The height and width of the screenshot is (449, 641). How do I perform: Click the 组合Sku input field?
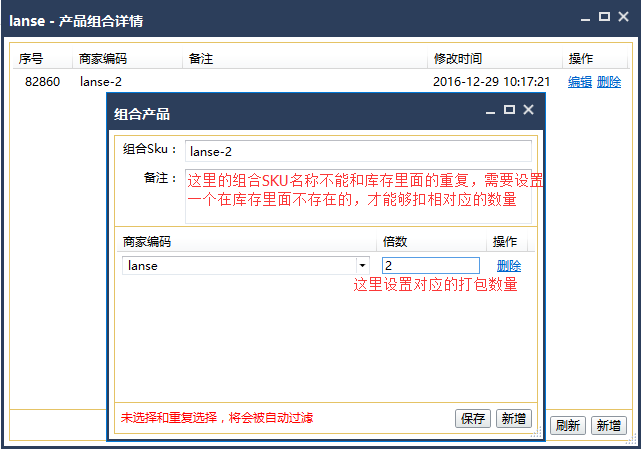pyautogui.click(x=358, y=151)
